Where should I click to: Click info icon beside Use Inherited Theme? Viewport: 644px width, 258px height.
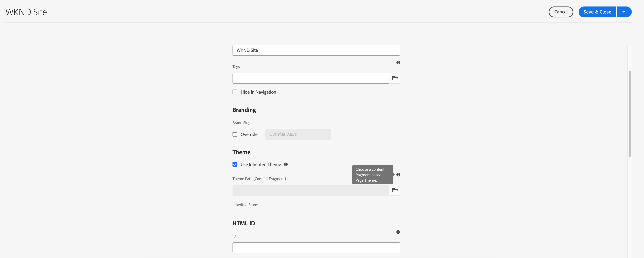coord(286,164)
